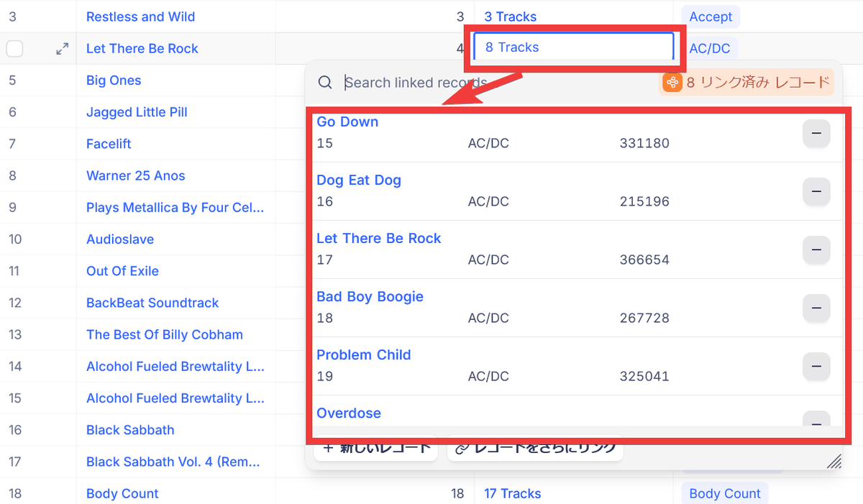The width and height of the screenshot is (863, 504).
Task: Select the Accept artist tag
Action: [x=711, y=17]
